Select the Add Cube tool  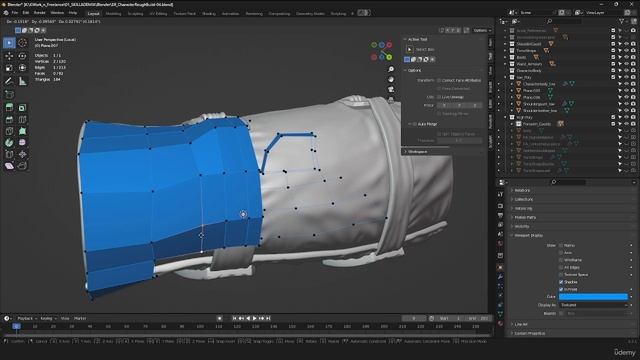click(x=9, y=94)
